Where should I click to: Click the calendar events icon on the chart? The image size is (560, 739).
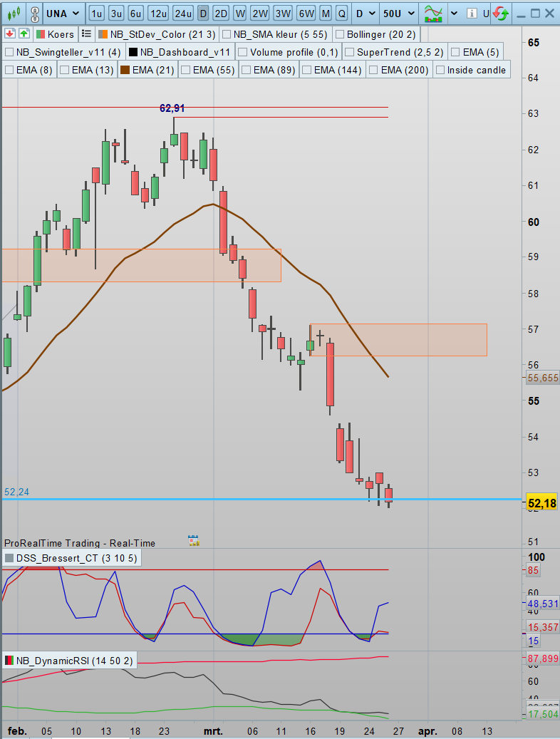point(193,540)
